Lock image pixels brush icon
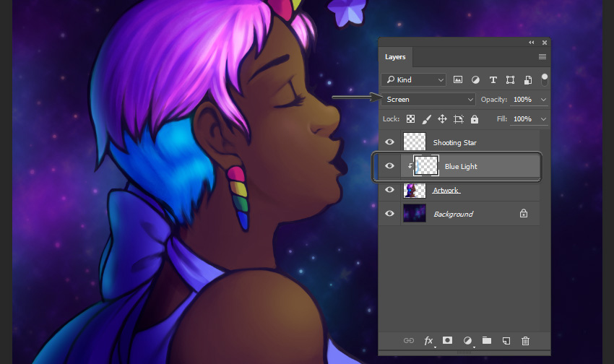614x364 pixels. [x=426, y=119]
